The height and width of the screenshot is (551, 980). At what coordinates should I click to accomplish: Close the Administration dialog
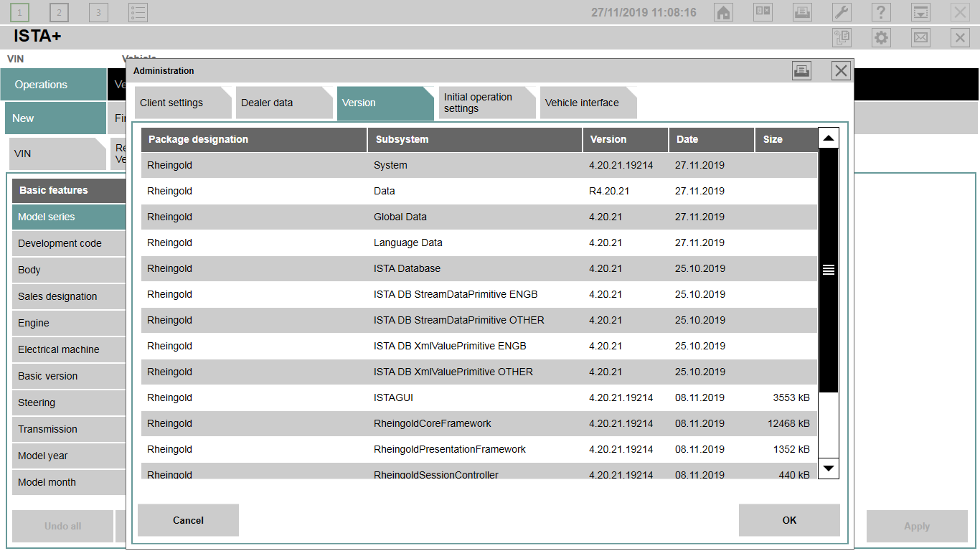(x=841, y=70)
